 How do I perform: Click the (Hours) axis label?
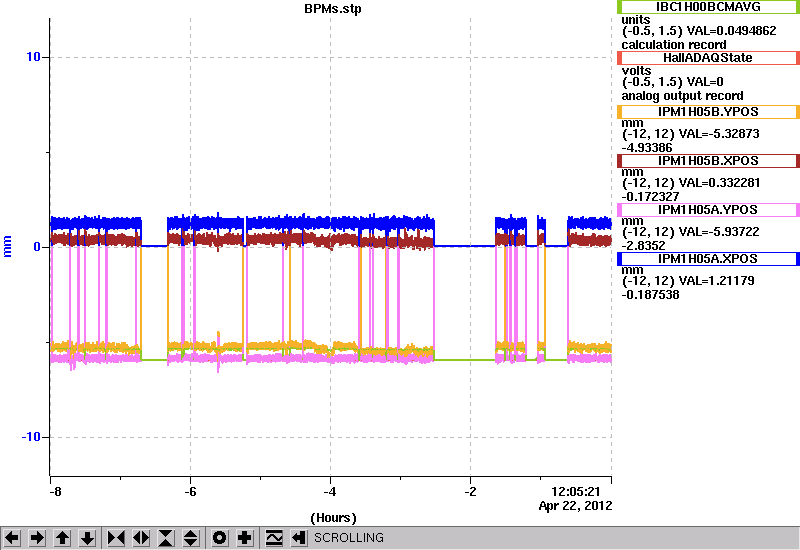click(333, 518)
